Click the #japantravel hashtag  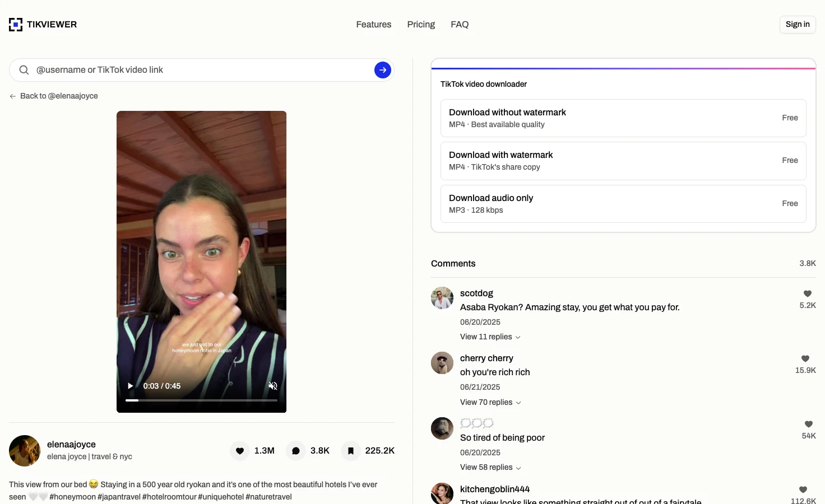point(119,497)
